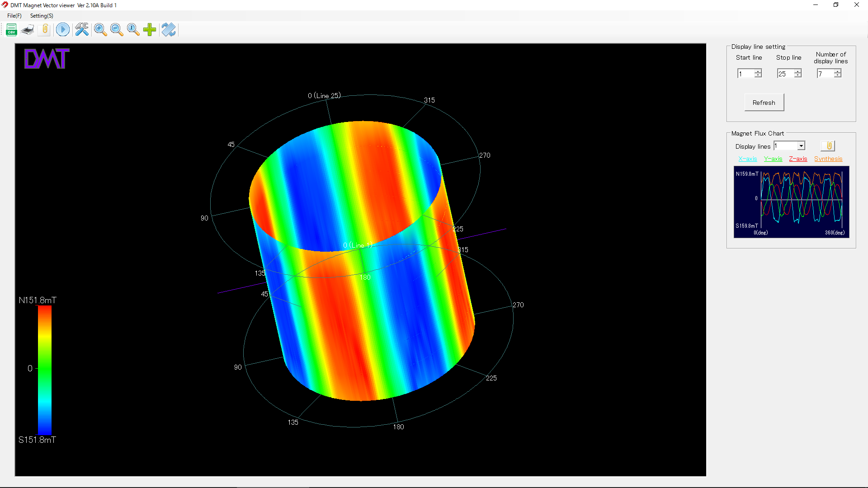
Task: Click the zoom out magnifier
Action: (117, 30)
